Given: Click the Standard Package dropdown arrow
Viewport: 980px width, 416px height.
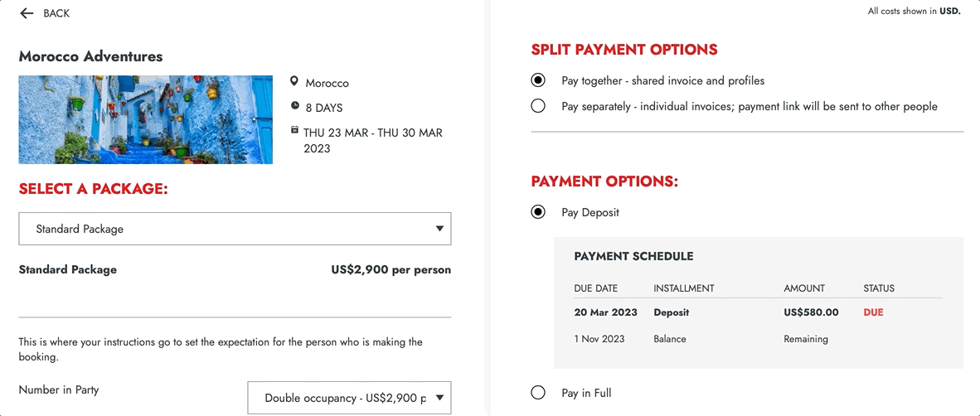Looking at the screenshot, I should (x=439, y=229).
